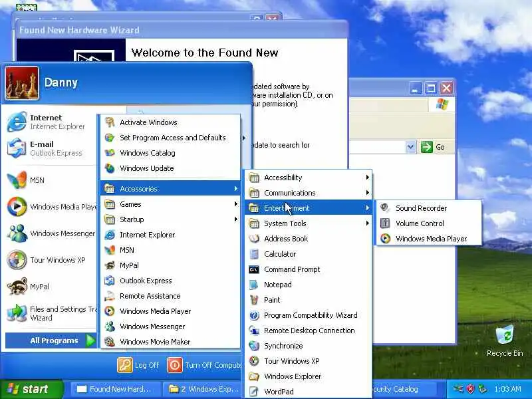
Task: Open Tour Windows XP in Accessories menu
Action: tap(309, 361)
